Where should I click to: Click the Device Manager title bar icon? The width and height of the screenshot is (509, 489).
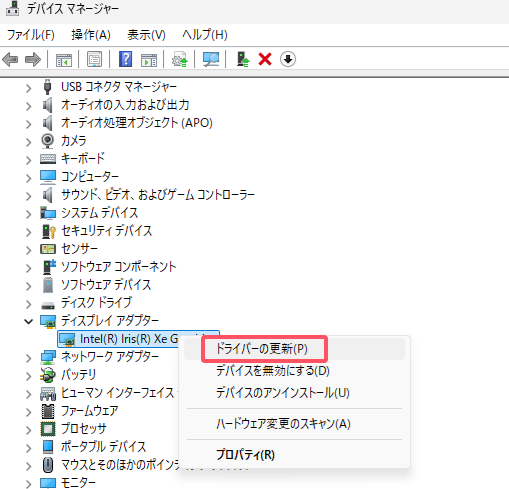13,8
